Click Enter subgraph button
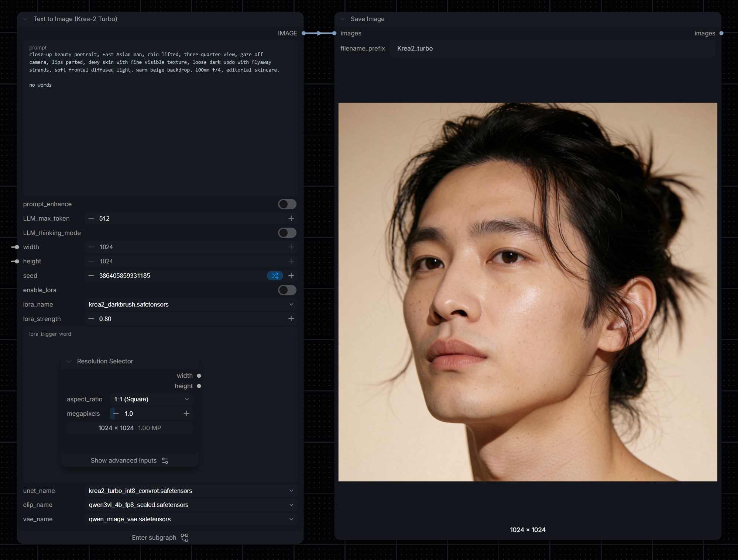Viewport: 738px width, 560px height. (x=160, y=537)
